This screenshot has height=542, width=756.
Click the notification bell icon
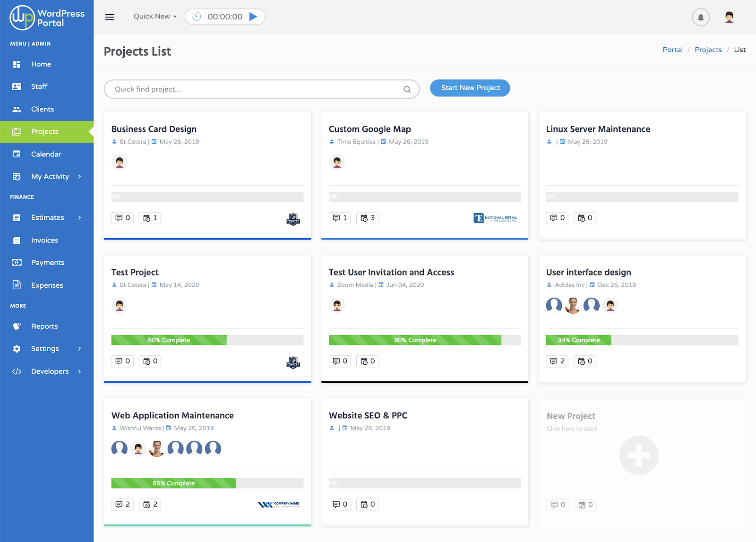(700, 17)
